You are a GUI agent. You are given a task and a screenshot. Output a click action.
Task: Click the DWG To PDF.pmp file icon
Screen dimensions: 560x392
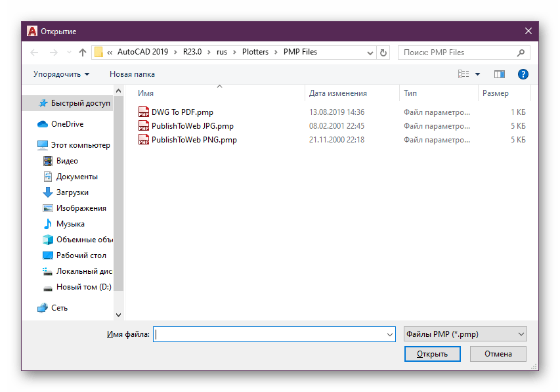144,112
